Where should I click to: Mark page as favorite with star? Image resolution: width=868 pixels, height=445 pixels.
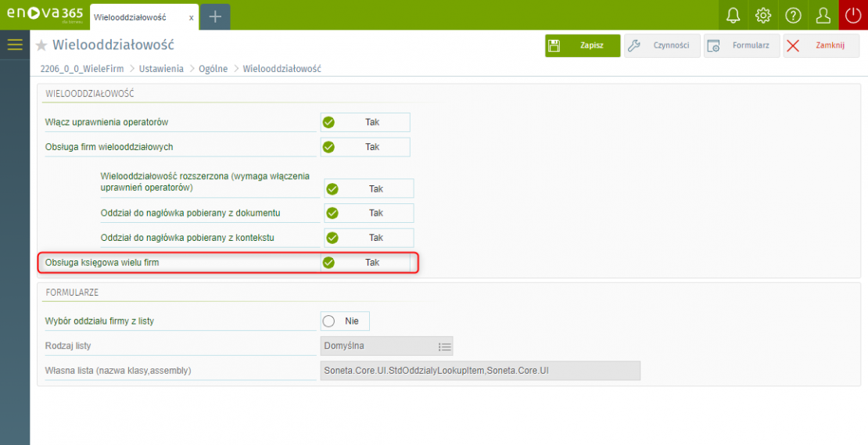[42, 46]
